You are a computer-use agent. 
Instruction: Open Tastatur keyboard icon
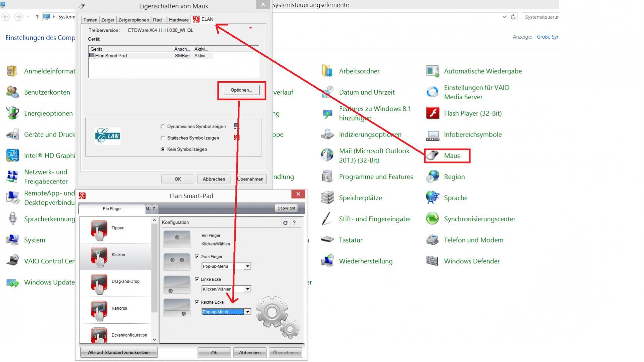pyautogui.click(x=327, y=240)
